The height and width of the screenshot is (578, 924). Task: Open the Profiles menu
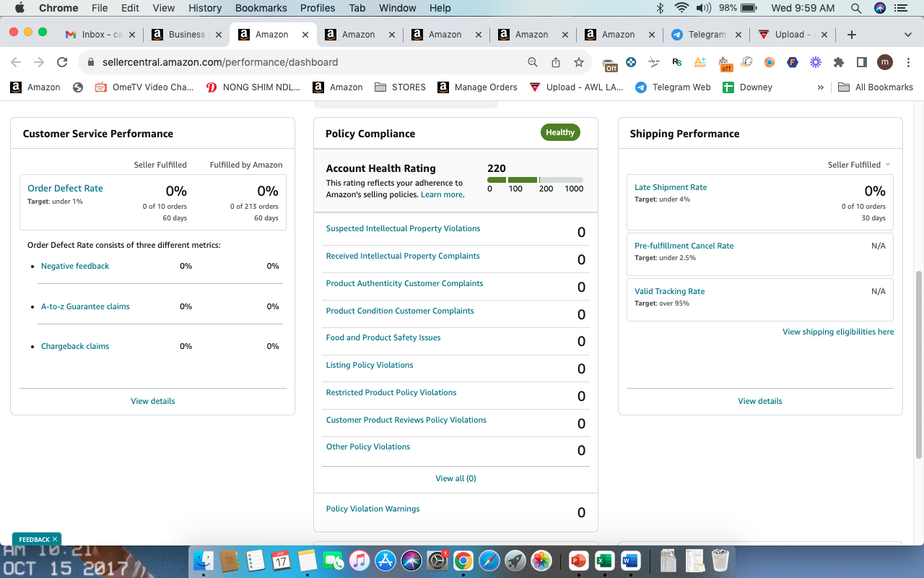318,8
